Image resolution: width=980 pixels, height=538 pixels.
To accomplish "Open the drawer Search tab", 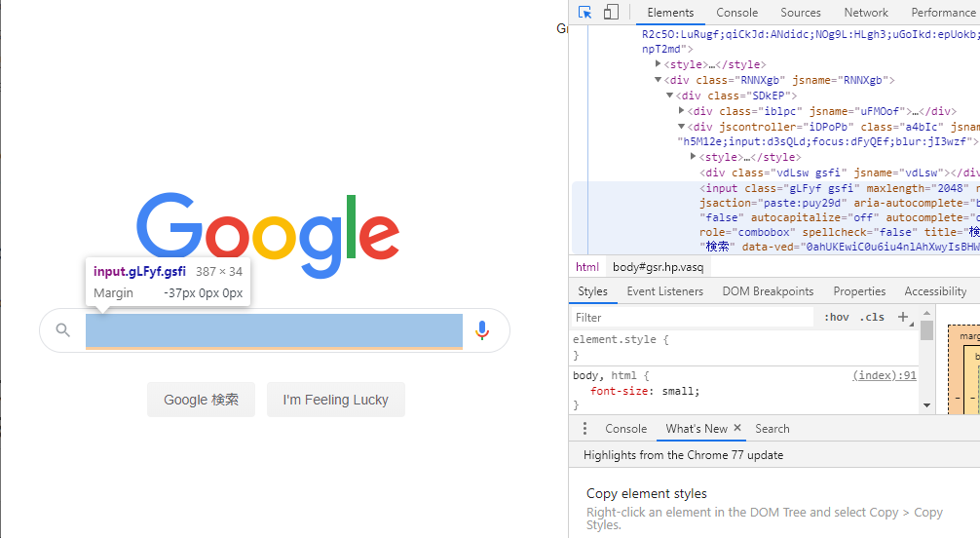I will tap(772, 429).
